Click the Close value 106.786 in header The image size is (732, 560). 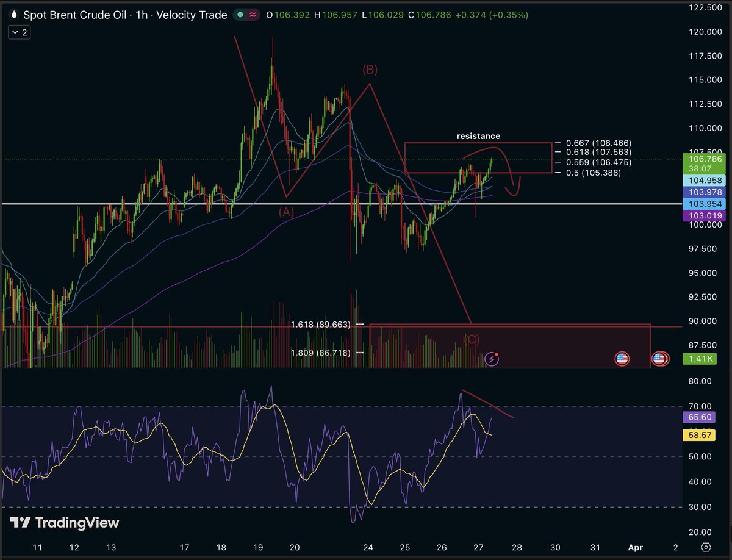(434, 15)
